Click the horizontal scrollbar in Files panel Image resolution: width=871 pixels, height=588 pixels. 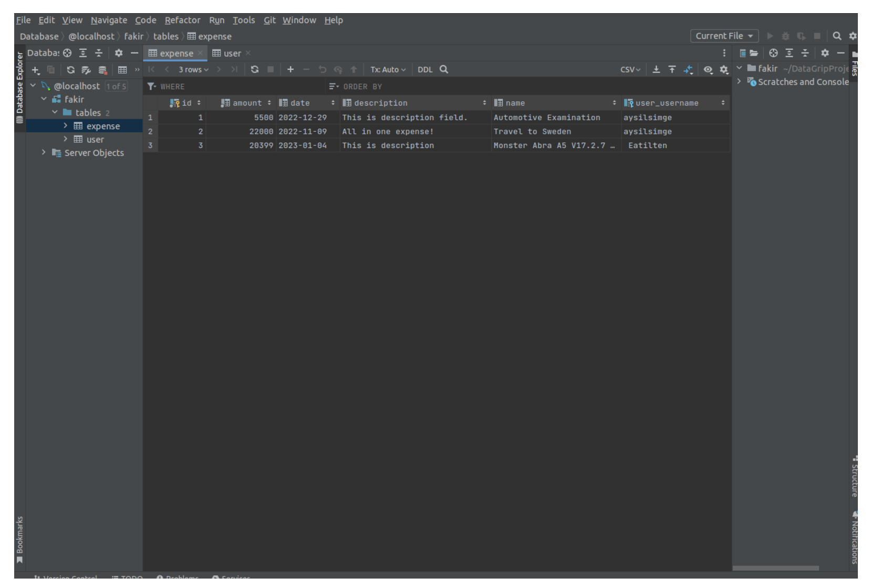[x=775, y=568]
